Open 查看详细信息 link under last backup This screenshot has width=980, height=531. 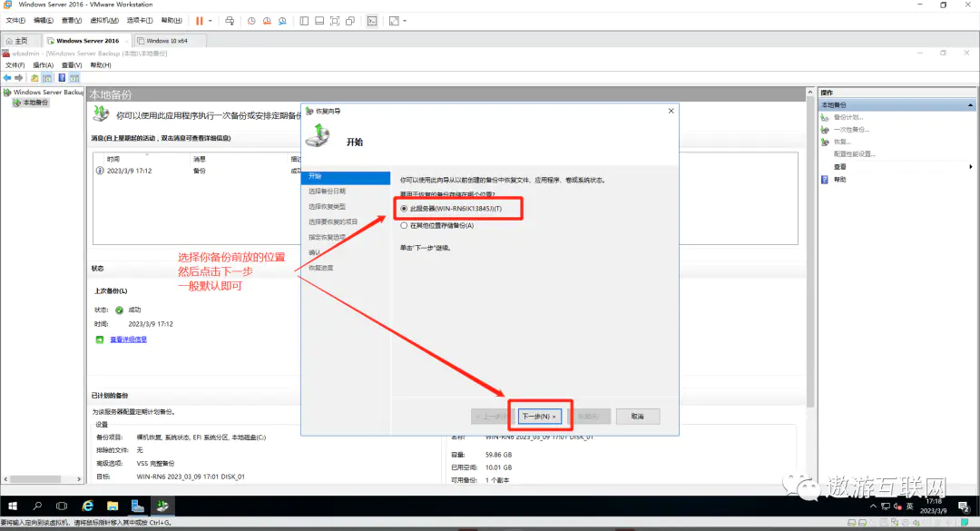coord(128,339)
